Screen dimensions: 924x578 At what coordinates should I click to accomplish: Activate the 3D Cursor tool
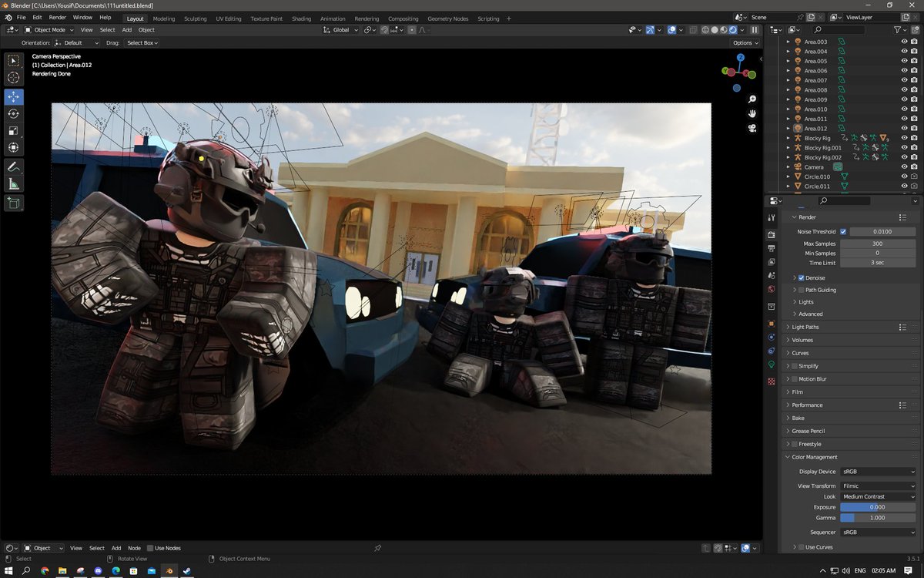point(14,78)
